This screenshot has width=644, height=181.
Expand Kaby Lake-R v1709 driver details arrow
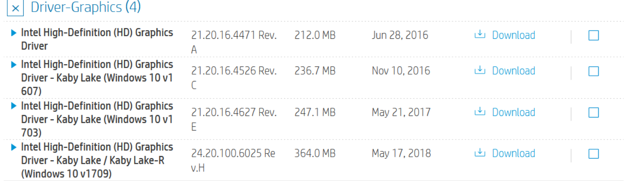point(14,147)
